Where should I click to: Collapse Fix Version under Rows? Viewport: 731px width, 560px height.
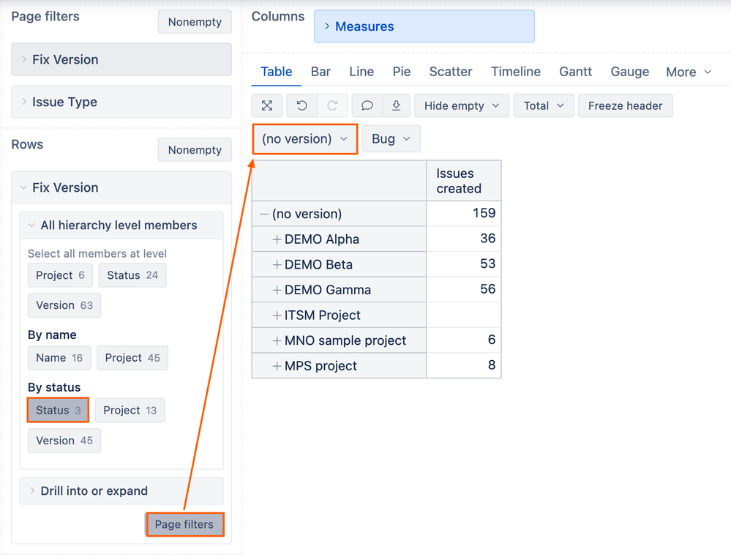(x=121, y=187)
